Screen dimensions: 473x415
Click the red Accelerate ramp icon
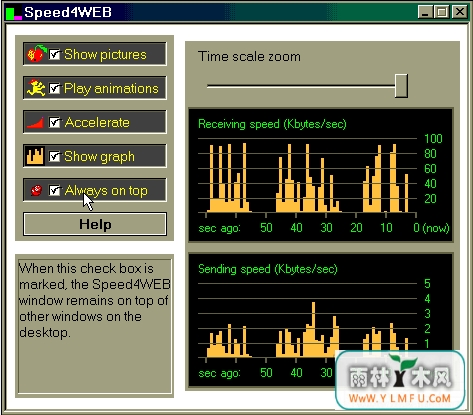coord(35,122)
